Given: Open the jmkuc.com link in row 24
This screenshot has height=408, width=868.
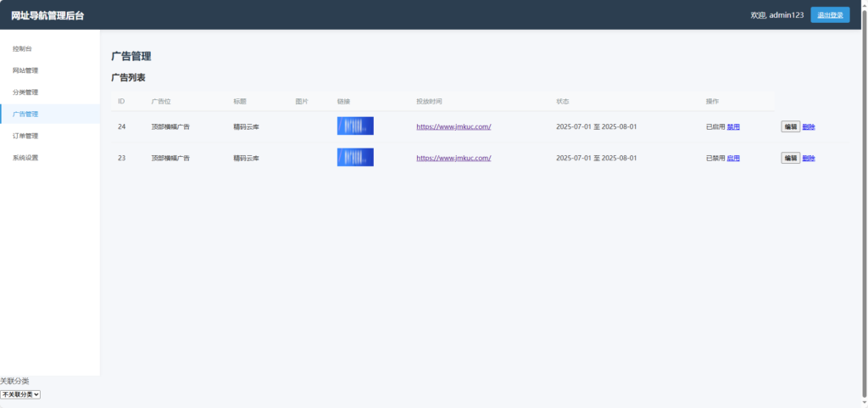Looking at the screenshot, I should click(453, 126).
